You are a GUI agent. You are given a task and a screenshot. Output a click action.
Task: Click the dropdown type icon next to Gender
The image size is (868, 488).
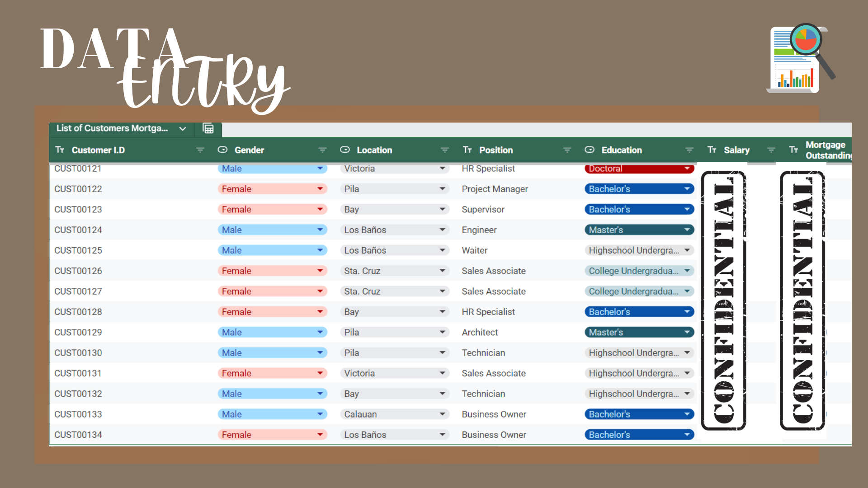coord(222,150)
